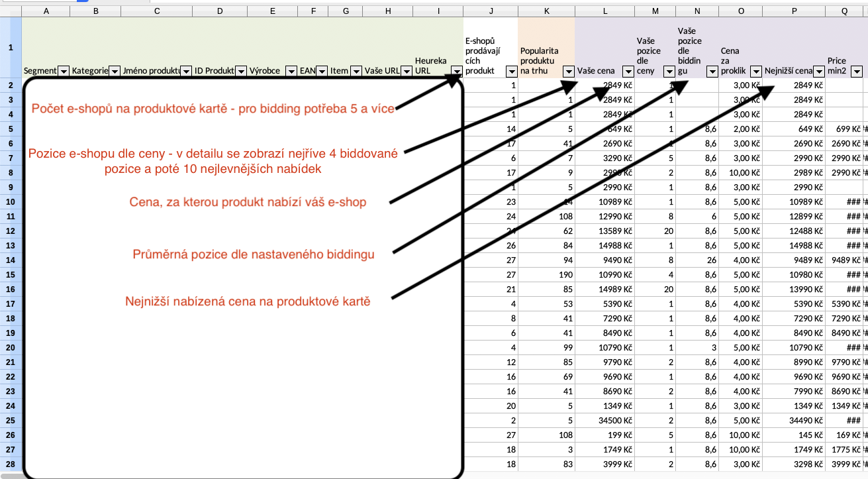Open the Jméno produktu filter dropdown

coord(186,71)
